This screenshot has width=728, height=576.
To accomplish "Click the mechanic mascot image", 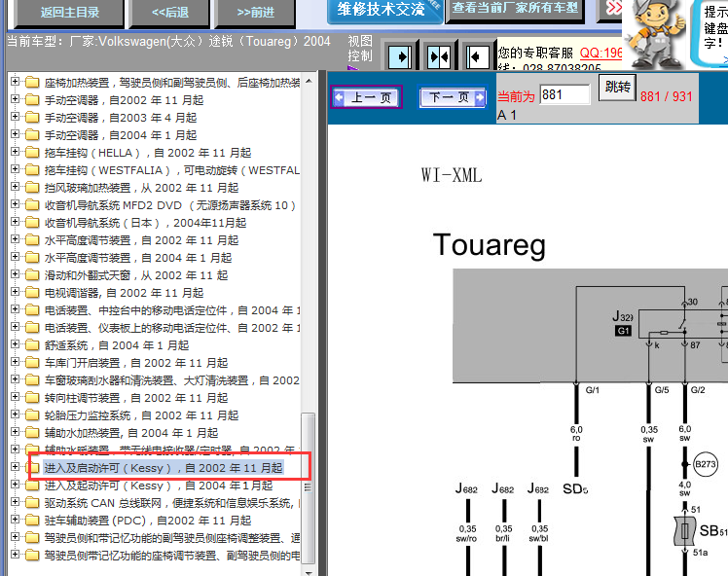I will (655, 34).
